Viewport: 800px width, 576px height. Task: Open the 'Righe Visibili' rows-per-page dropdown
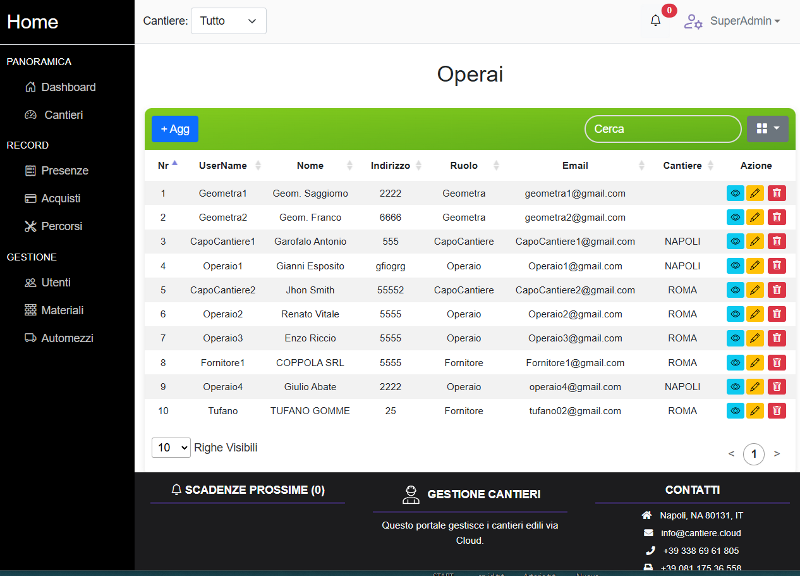(170, 447)
